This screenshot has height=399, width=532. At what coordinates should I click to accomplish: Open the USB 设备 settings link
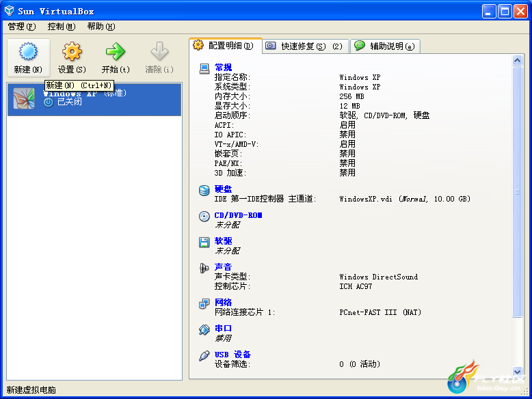click(x=232, y=355)
